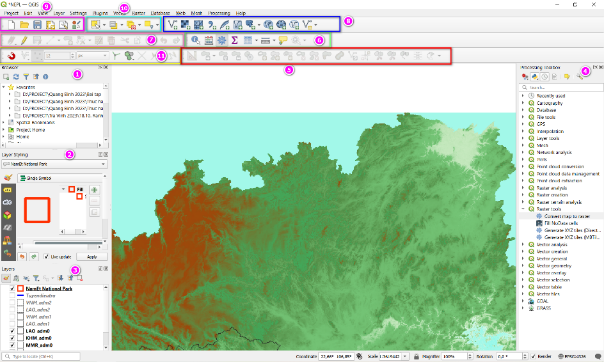Image resolution: width=604 pixels, height=362 pixels.
Task: Open the Single Symbol renderer dropdown
Action: point(61,178)
